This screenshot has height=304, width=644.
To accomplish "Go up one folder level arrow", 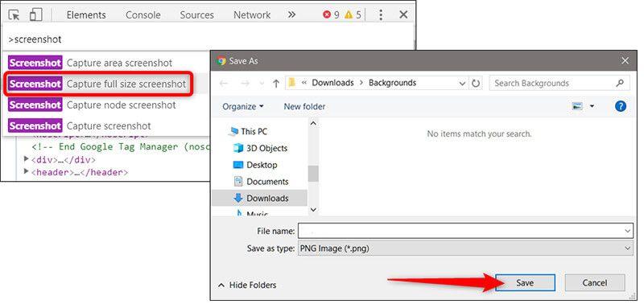I will (276, 84).
